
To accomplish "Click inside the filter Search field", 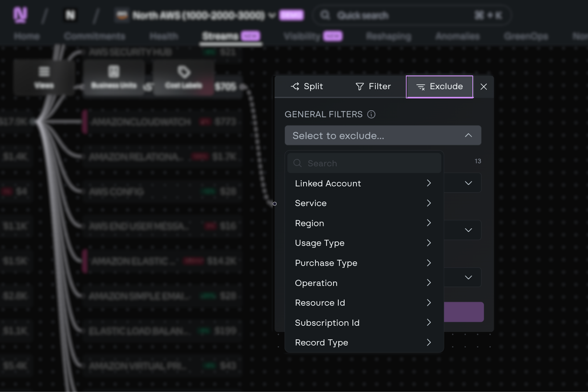I will click(364, 163).
